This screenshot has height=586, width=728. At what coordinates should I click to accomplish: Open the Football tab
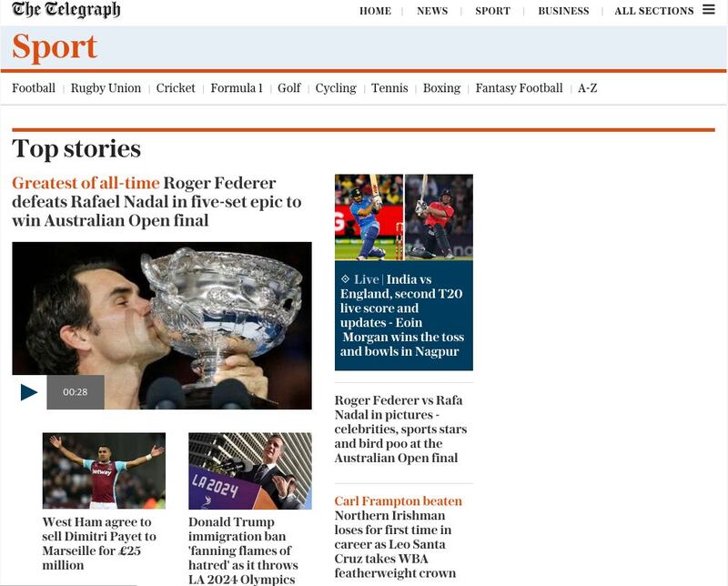[x=34, y=87]
